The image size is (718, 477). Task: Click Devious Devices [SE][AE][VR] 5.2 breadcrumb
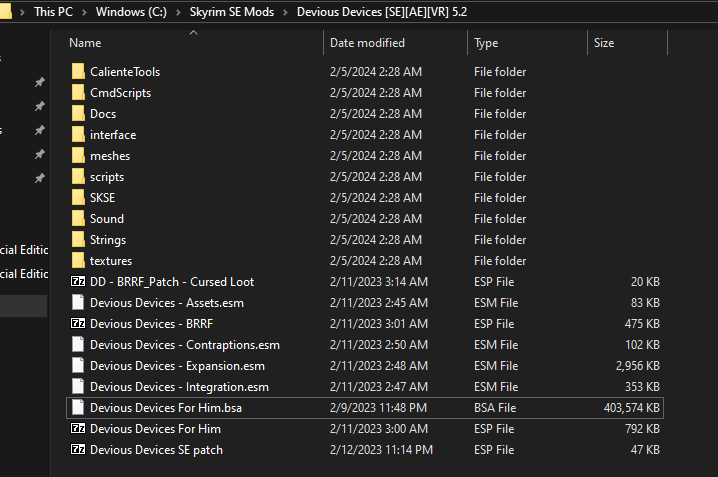tap(382, 12)
